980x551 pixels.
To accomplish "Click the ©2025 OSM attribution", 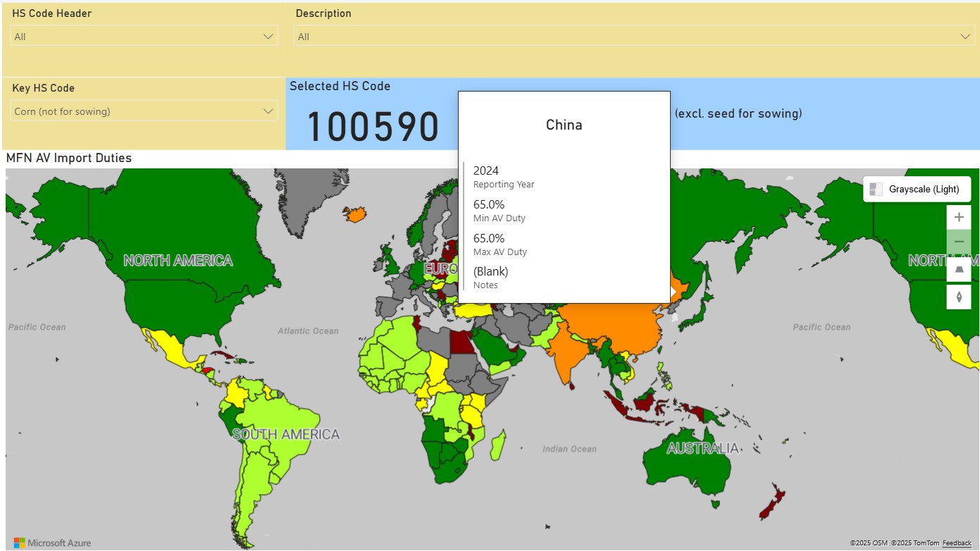I will (869, 543).
